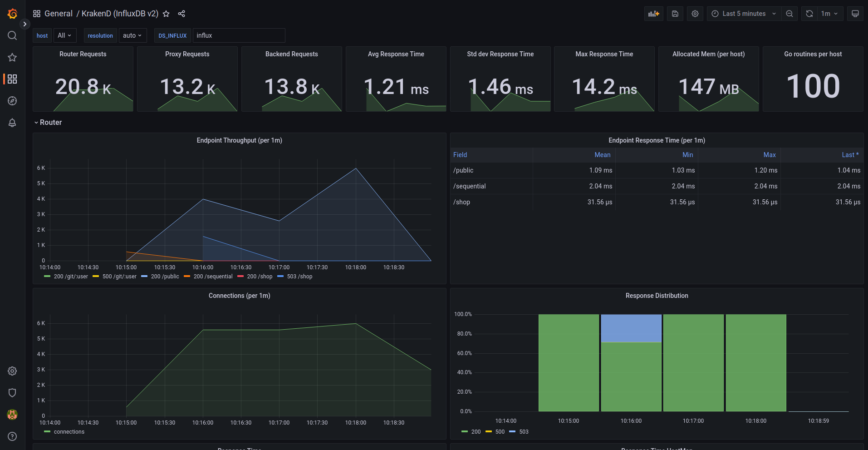
Task: Sort table by the Max column header
Action: [769, 155]
